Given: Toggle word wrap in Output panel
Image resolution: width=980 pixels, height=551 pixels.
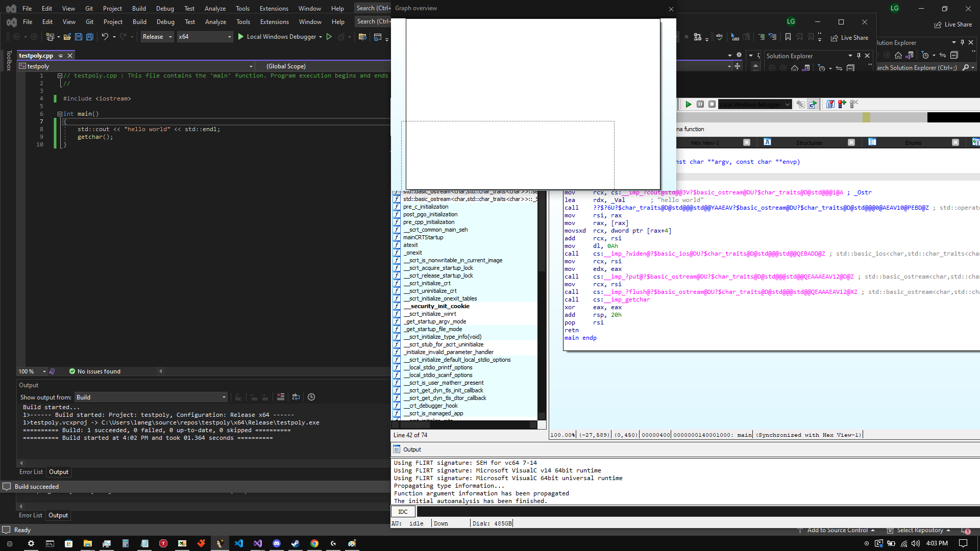Looking at the screenshot, I should point(296,397).
